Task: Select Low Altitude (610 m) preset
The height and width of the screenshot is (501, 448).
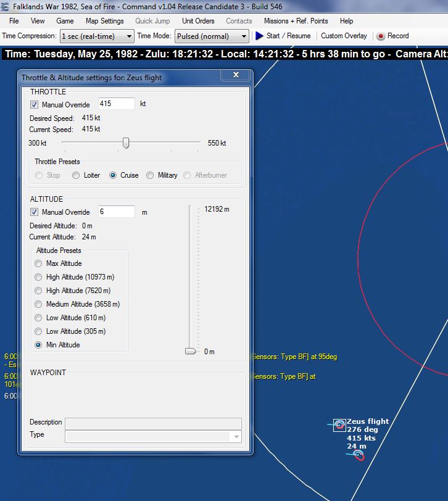Action: coord(38,318)
